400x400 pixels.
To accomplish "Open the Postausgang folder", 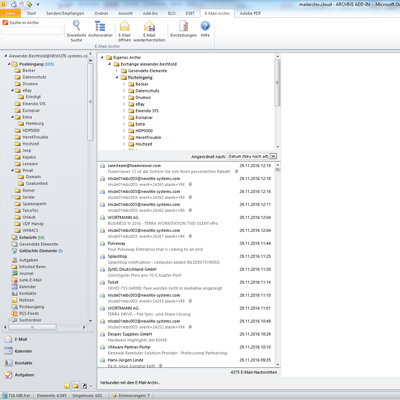I will click(28, 307).
